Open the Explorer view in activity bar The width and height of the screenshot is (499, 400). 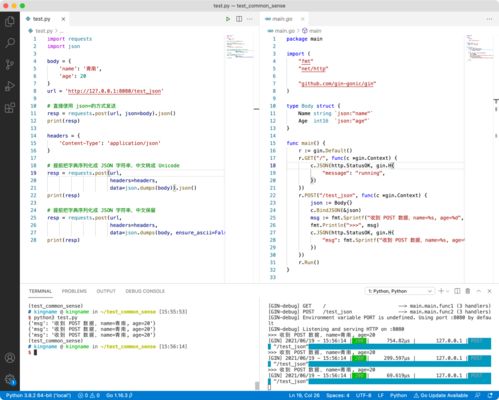pyautogui.click(x=10, y=22)
